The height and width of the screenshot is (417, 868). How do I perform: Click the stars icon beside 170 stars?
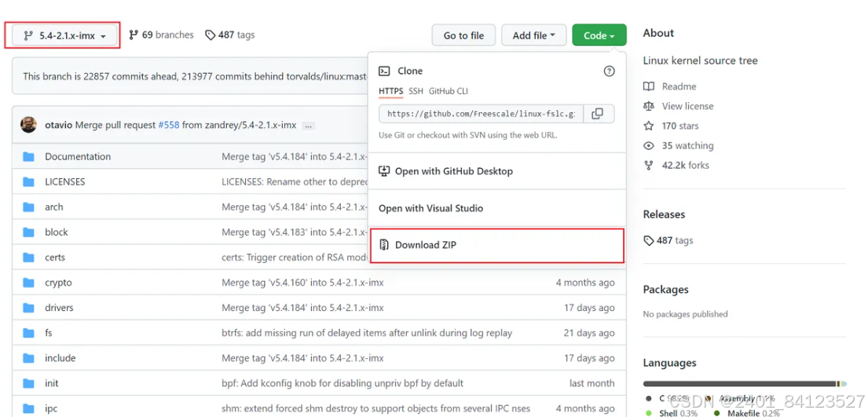pos(649,126)
